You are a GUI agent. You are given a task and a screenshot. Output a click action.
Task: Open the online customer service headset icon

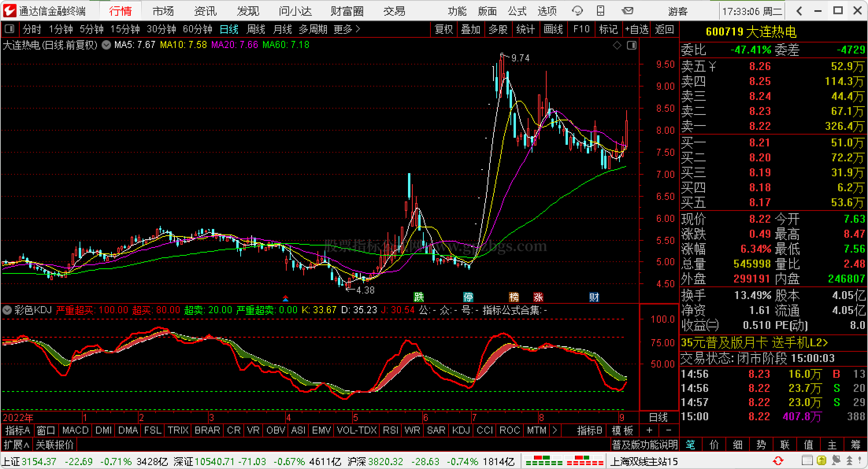click(577, 11)
